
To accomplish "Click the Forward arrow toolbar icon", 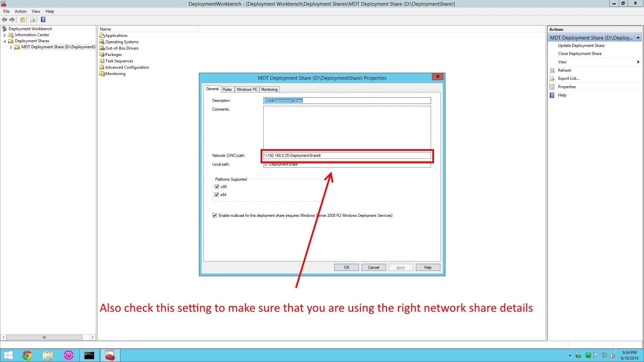I will pyautogui.click(x=12, y=19).
